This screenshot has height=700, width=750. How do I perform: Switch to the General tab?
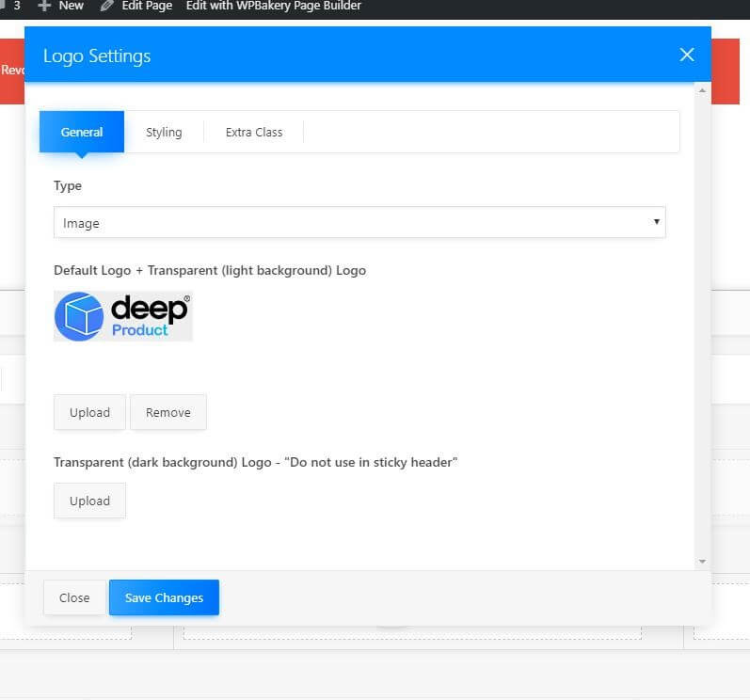click(82, 132)
